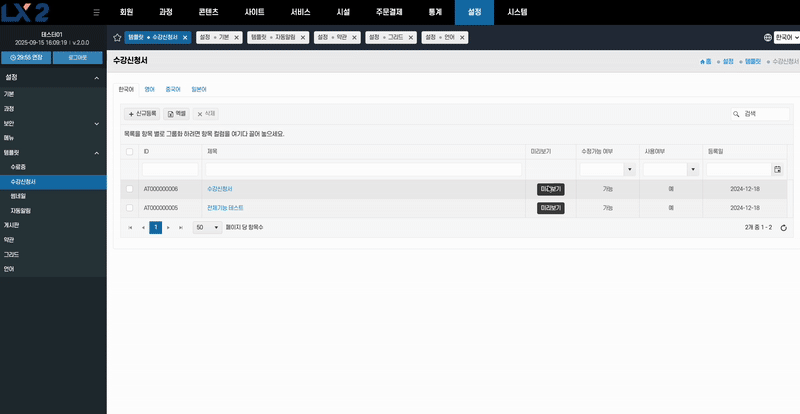Viewport: 800px width, 414px height.
Task: Click the refresh icon at grid bottom right
Action: (x=783, y=228)
